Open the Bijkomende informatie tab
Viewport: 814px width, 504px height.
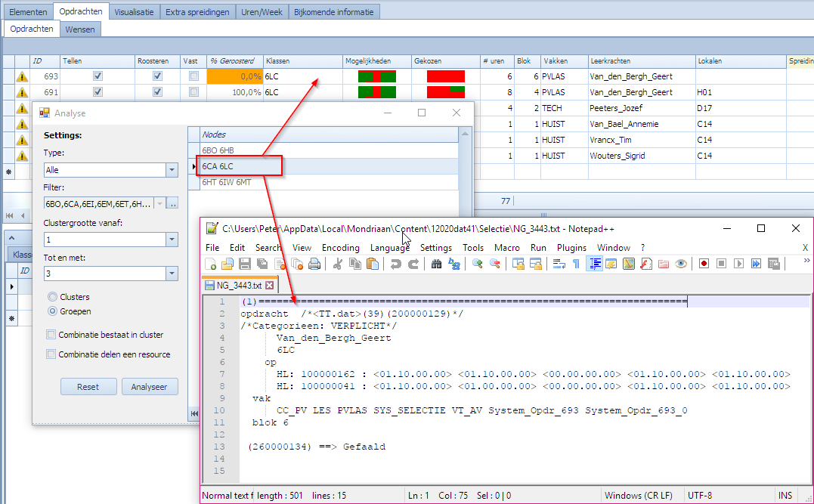[x=334, y=12]
